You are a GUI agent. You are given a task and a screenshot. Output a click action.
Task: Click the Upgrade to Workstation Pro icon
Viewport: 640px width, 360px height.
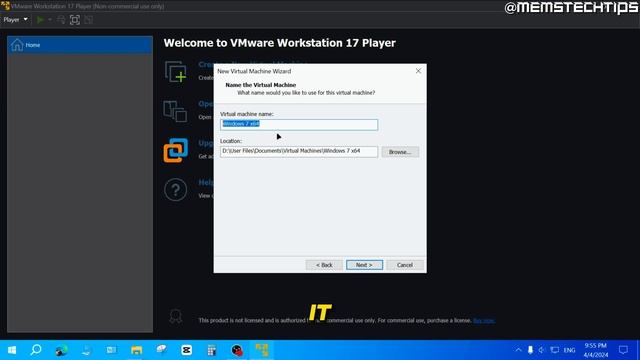[x=176, y=150]
